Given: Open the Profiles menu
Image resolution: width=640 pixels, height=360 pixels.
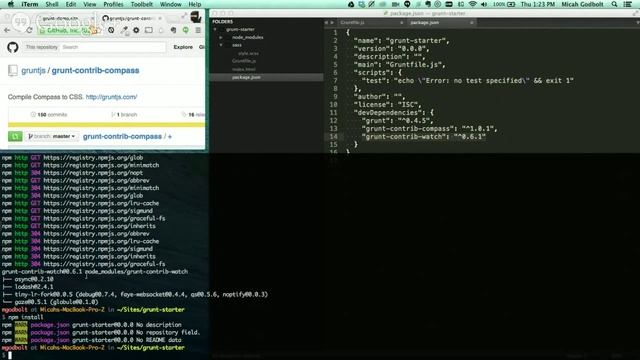Looking at the screenshot, I should [113, 4].
